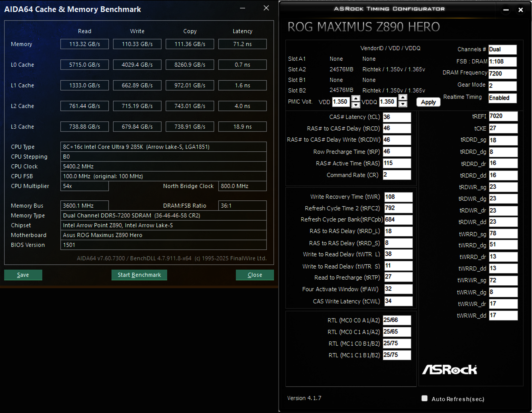Viewport: 532px width, 413px height.
Task: Click the Close button in AIDA64 benchmark
Action: 255,275
